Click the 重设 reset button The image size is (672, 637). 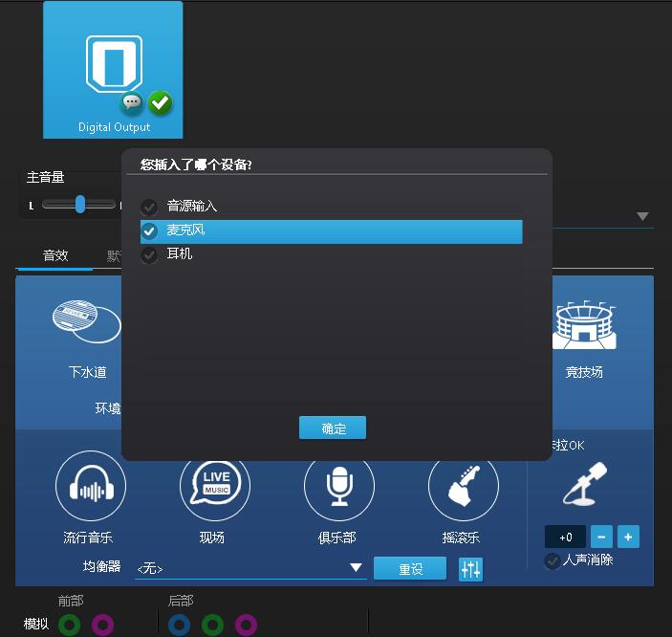[410, 569]
